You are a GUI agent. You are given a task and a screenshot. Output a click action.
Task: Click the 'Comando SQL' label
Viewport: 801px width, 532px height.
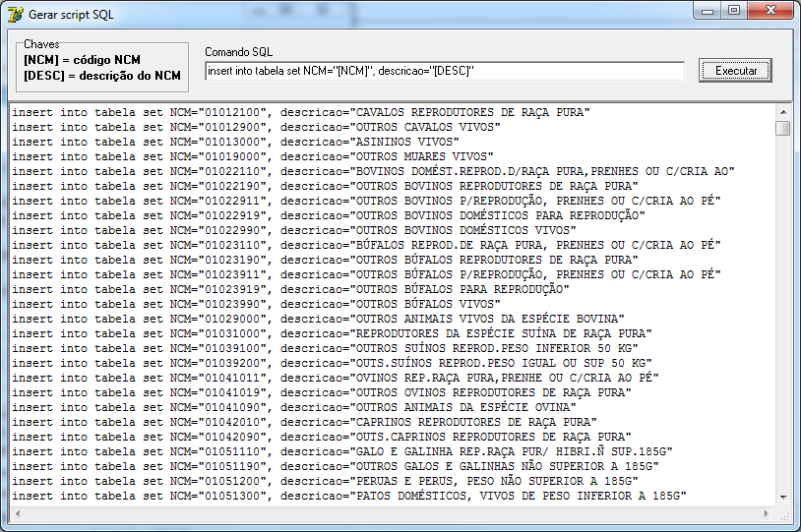coord(238,52)
